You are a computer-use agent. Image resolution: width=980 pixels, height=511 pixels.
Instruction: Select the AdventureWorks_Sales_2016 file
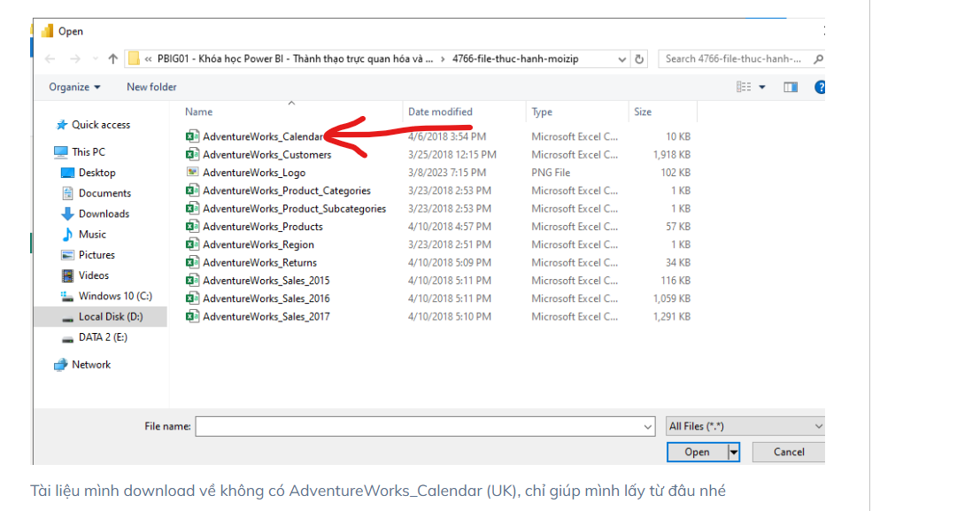point(266,299)
